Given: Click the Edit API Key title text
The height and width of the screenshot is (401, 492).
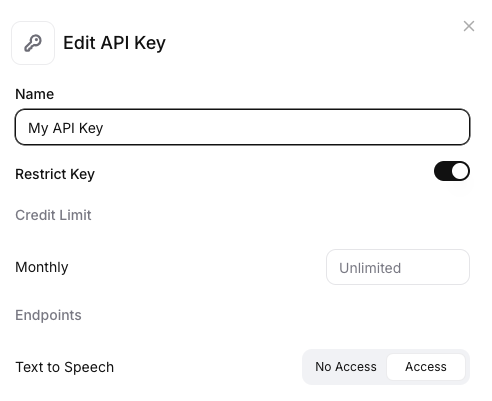Looking at the screenshot, I should (x=114, y=43).
